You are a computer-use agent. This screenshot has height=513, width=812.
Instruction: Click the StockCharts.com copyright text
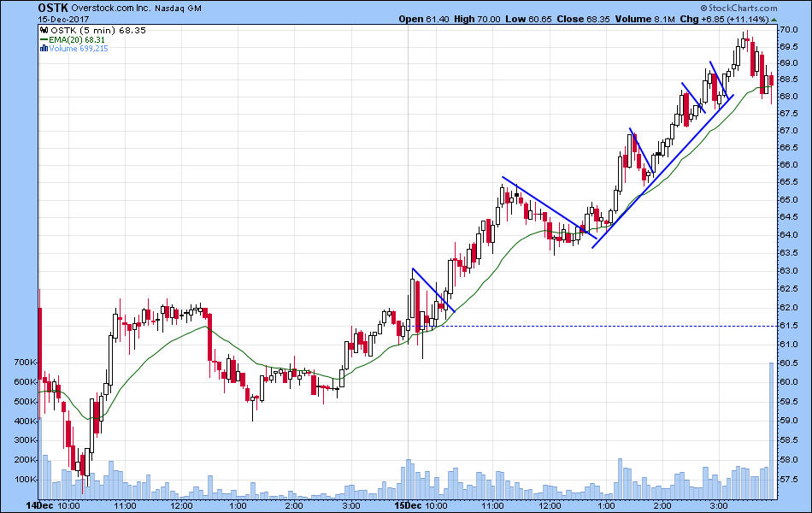click(738, 8)
